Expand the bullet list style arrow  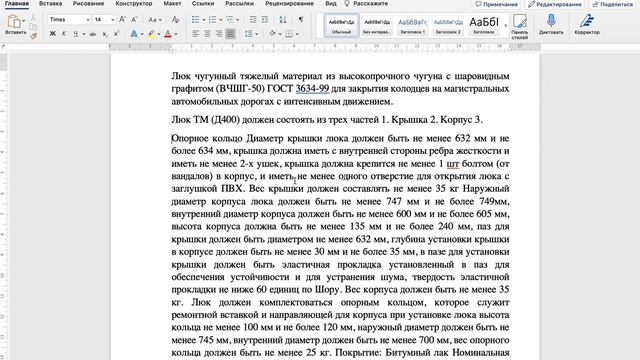coord(203,20)
